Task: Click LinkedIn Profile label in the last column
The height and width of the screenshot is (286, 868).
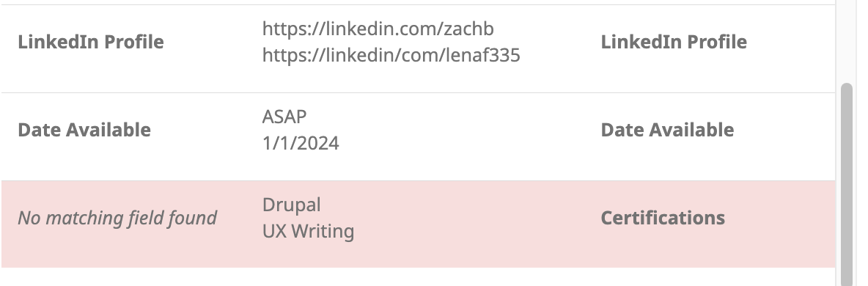Action: [674, 42]
